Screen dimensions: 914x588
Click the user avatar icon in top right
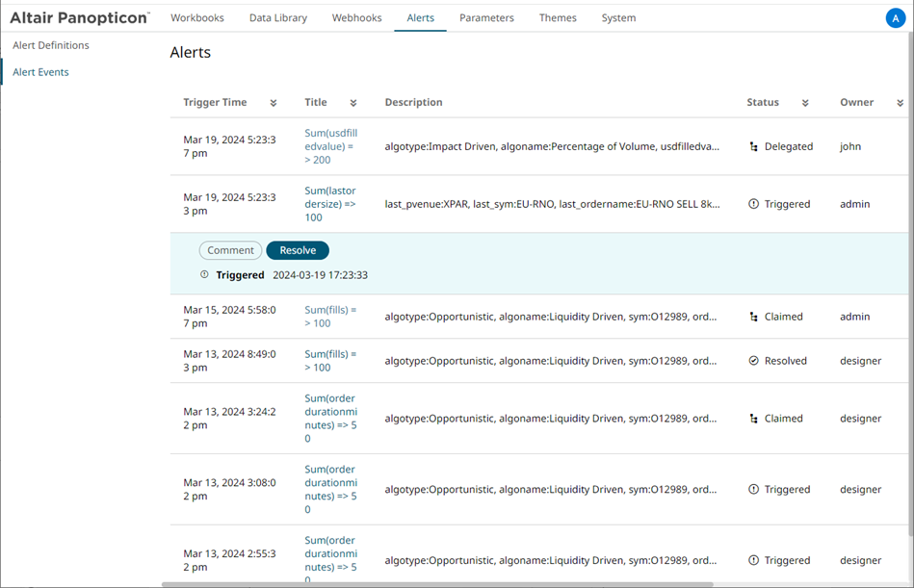point(895,18)
